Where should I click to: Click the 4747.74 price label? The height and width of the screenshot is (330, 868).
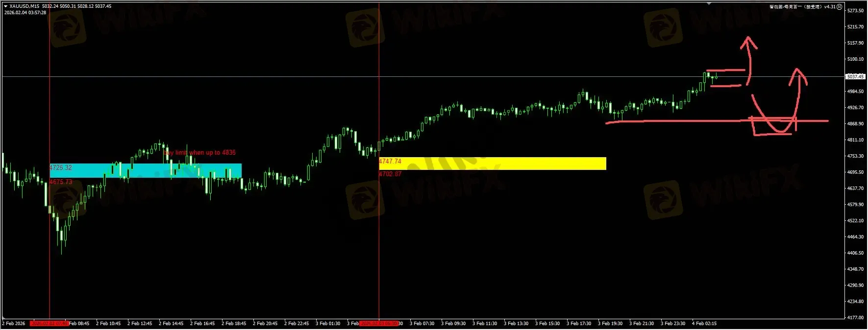coord(390,161)
